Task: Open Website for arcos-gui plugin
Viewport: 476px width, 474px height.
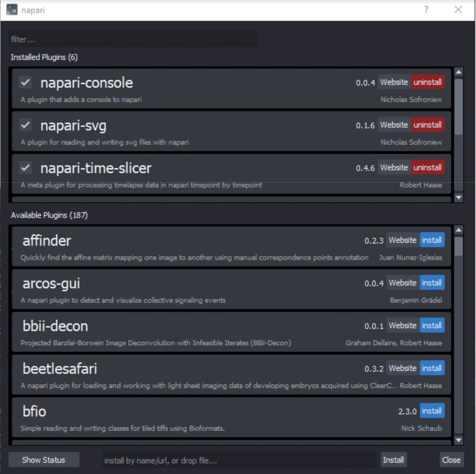Action: tap(403, 283)
